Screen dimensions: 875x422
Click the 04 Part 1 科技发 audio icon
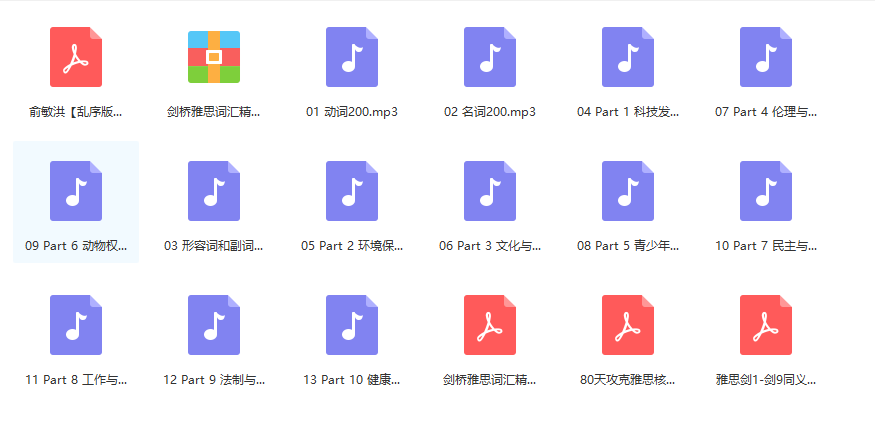[x=628, y=57]
